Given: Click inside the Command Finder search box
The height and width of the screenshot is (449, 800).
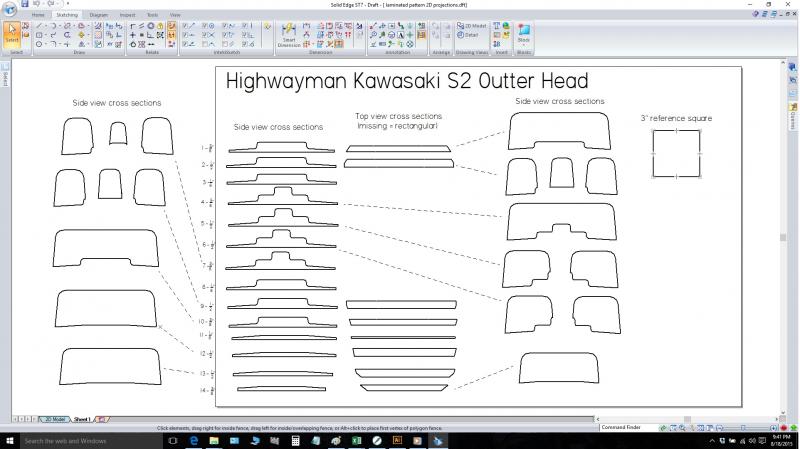Looking at the screenshot, I should [x=629, y=427].
